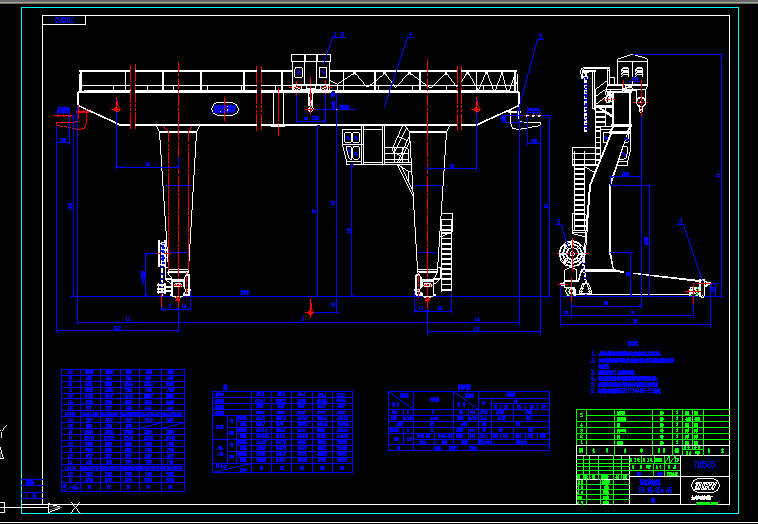Select the table right of center bottom

(x=468, y=420)
